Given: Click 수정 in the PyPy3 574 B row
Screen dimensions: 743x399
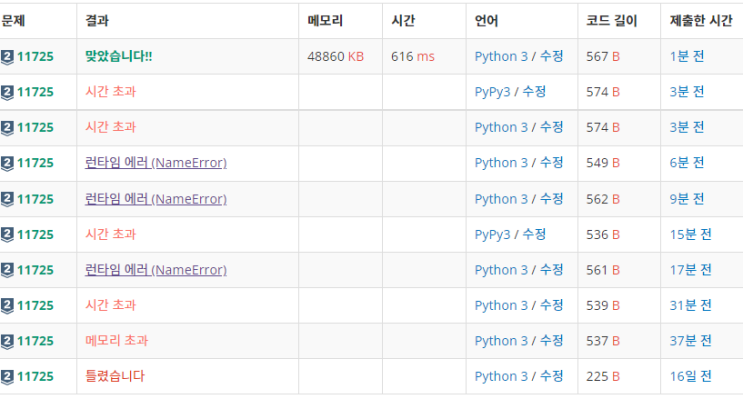Looking at the screenshot, I should pos(535,91).
